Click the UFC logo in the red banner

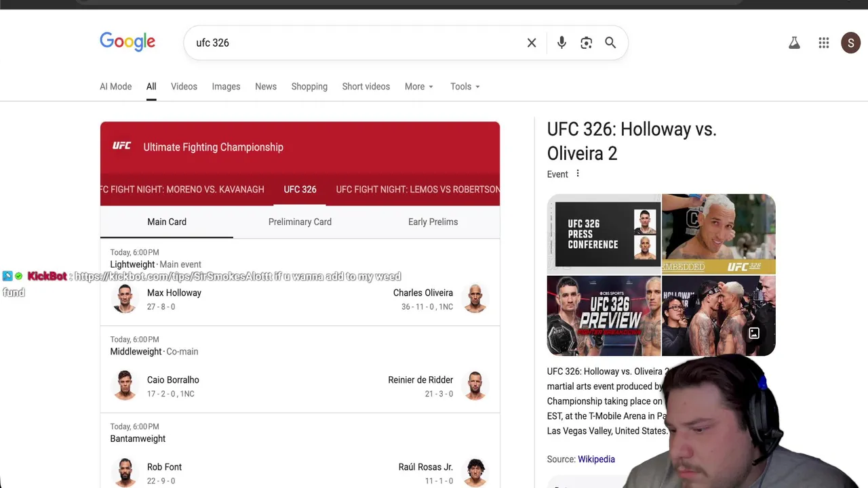tap(121, 146)
